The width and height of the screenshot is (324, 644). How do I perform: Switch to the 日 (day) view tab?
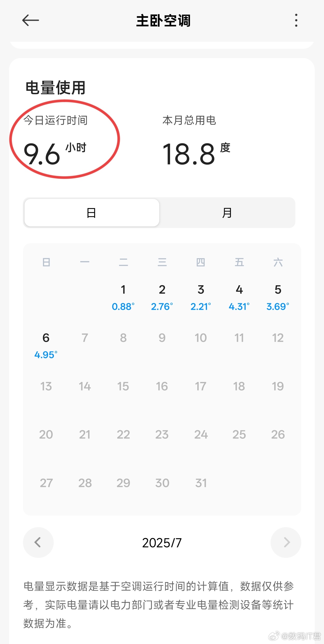tap(92, 213)
